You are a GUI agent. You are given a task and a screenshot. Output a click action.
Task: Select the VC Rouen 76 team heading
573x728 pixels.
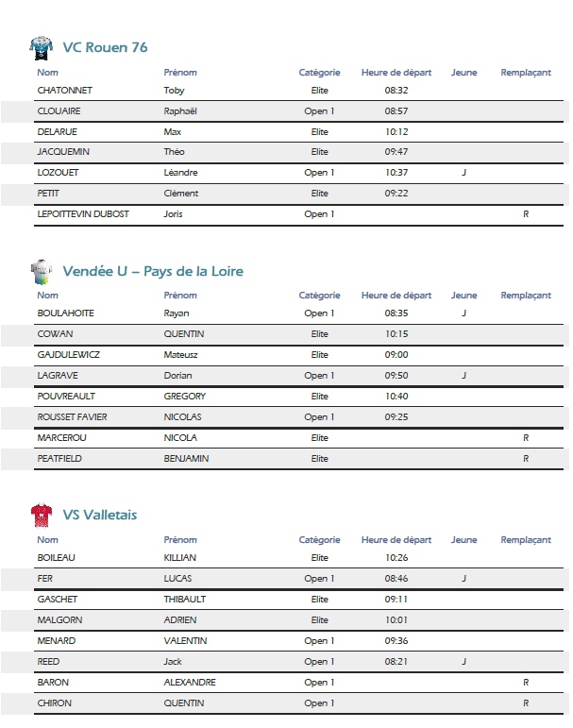click(x=105, y=47)
